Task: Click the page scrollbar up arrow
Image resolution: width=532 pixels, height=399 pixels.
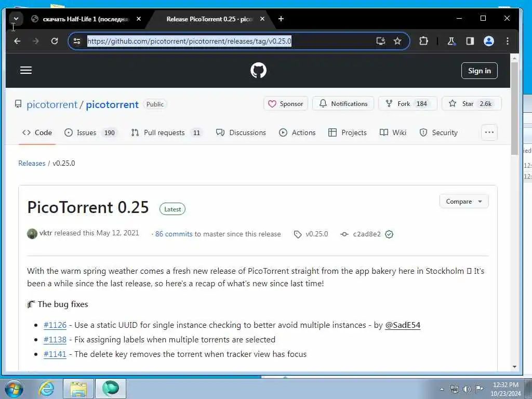Action: pyautogui.click(x=514, y=59)
